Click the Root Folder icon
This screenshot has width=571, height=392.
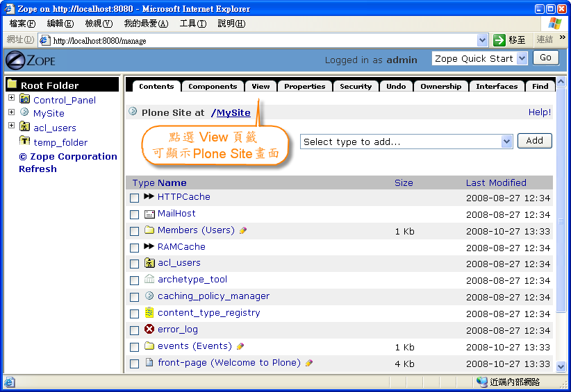click(12, 84)
